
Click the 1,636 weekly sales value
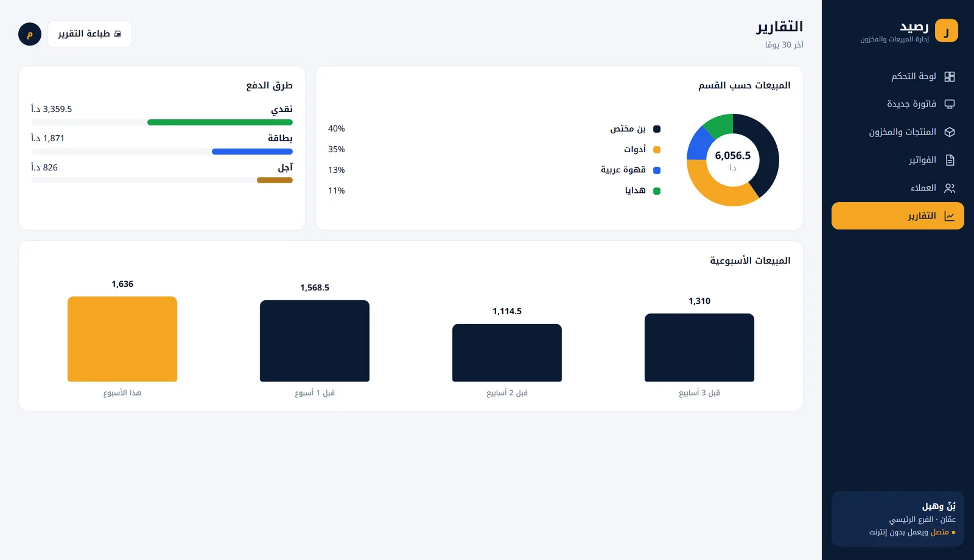pyautogui.click(x=122, y=284)
